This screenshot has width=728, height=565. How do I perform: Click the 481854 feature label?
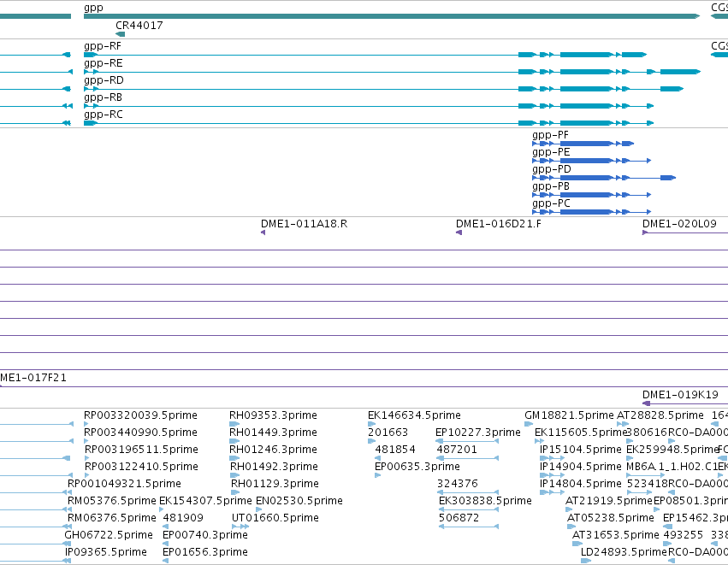[x=395, y=450]
